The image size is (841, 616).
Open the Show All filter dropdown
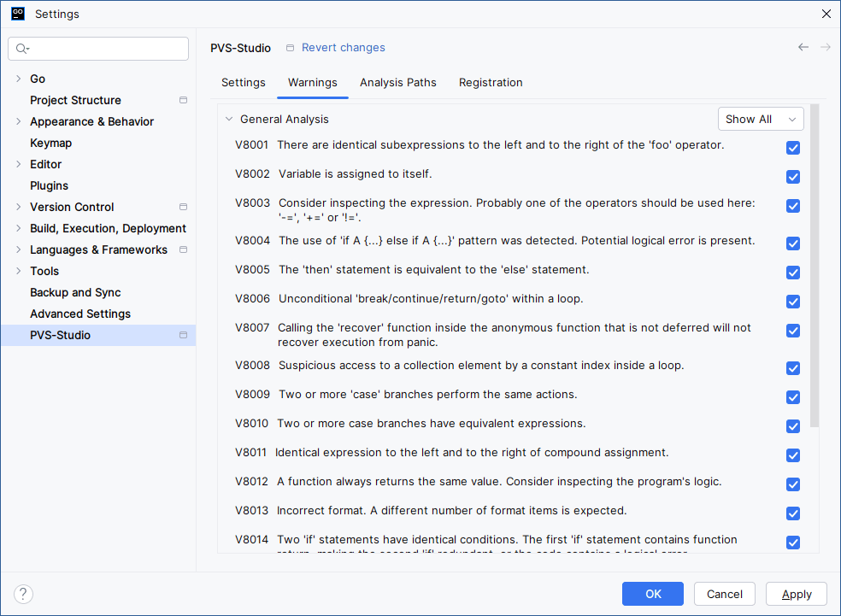tap(760, 120)
